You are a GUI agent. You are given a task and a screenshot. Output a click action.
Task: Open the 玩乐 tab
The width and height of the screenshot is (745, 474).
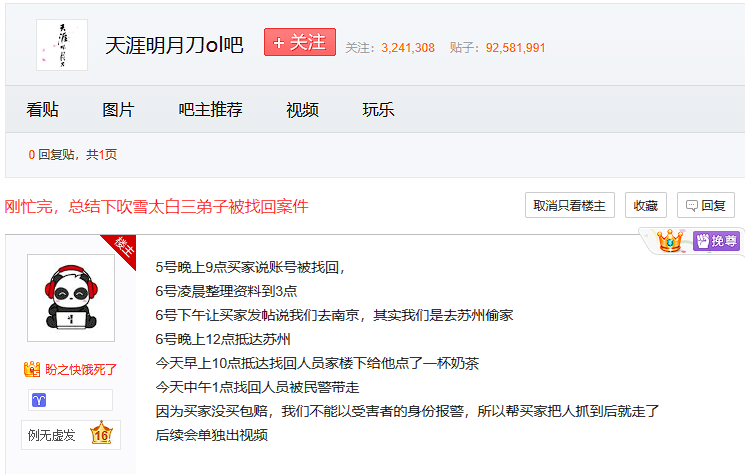point(378,110)
